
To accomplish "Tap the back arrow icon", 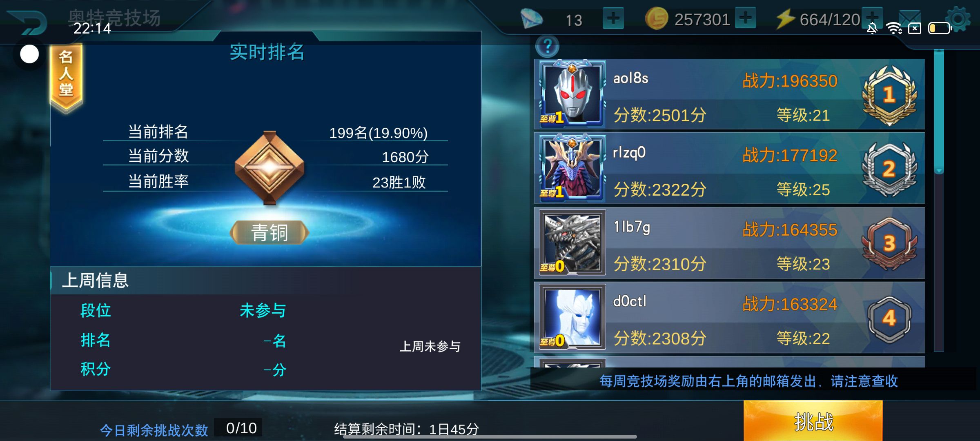I will coord(27,23).
